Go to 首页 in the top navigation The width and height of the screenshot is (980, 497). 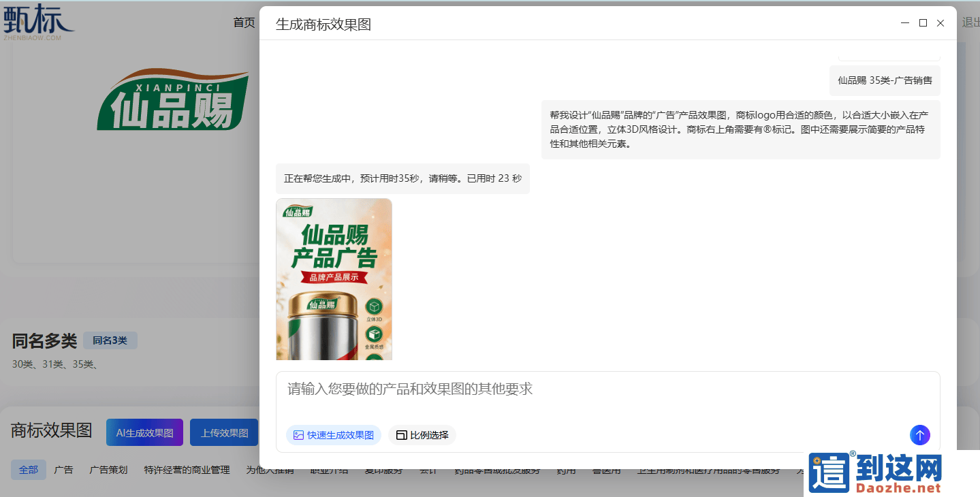pyautogui.click(x=244, y=22)
